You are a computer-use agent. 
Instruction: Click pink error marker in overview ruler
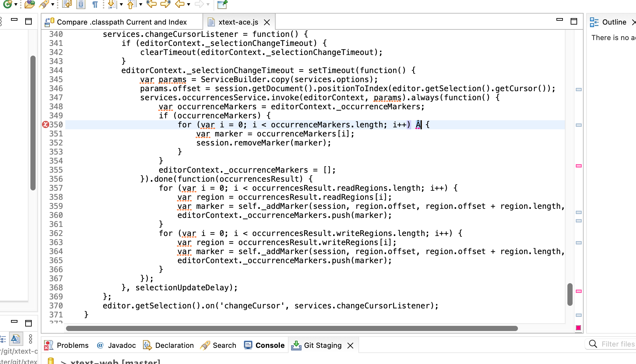click(579, 166)
